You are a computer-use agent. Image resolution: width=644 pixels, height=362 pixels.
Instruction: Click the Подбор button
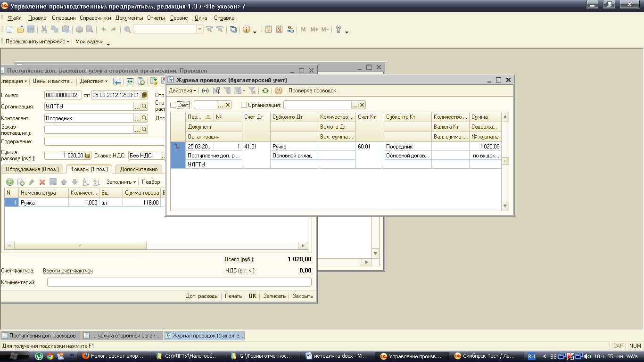tap(151, 182)
